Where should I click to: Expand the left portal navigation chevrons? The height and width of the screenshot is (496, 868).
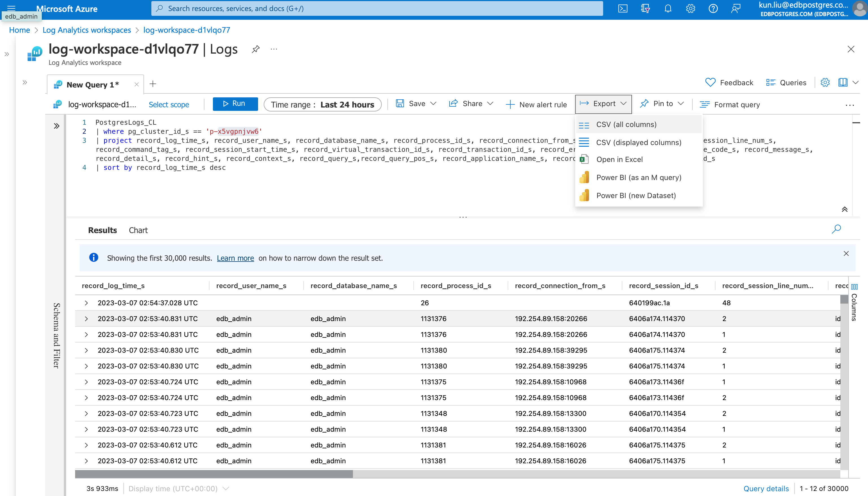point(7,54)
